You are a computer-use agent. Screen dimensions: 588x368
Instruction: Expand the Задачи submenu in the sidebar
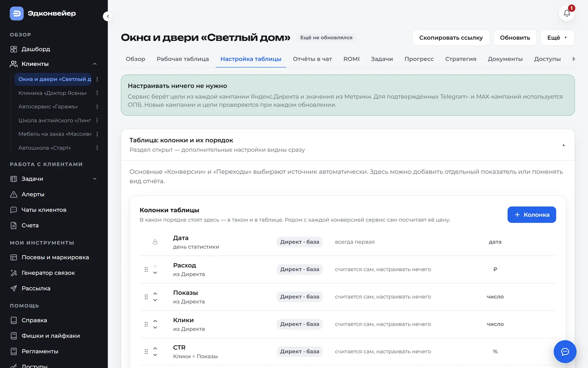(x=95, y=179)
